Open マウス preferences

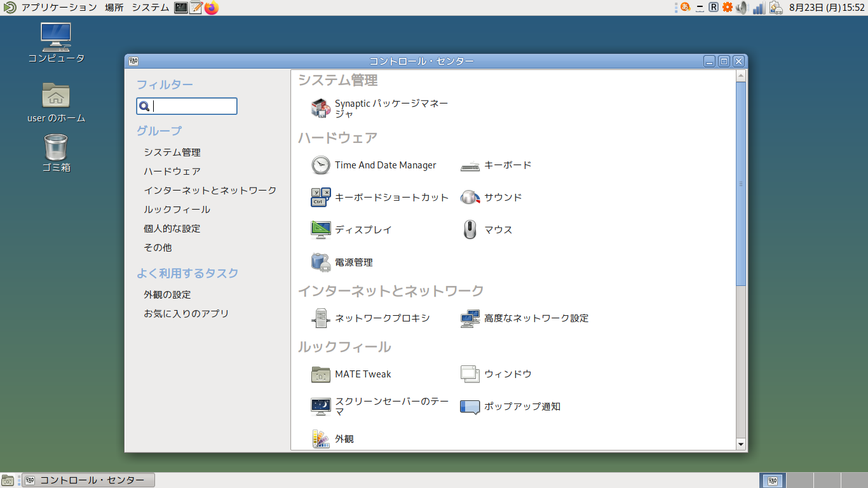tap(486, 230)
